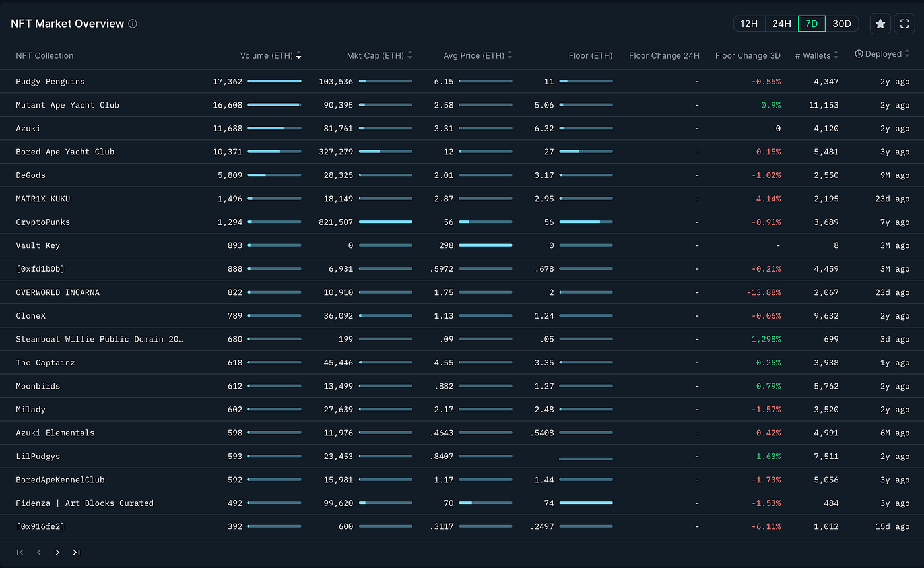Click CryptoPunks market cap bar
The image size is (924, 568).
click(385, 222)
